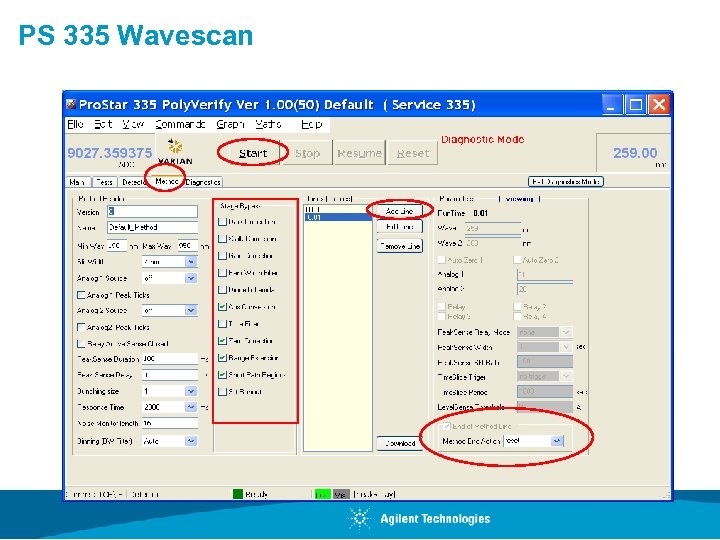Enable Relay Active Sense Closed checkbox
Image resolution: width=720 pixels, height=540 pixels.
[x=81, y=343]
